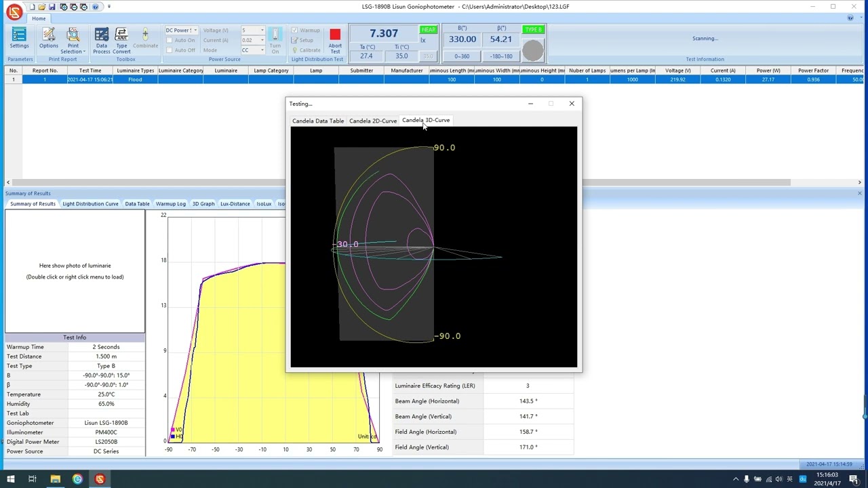Click the table's left scroll arrow
This screenshot has width=868, height=488.
coord(8,182)
